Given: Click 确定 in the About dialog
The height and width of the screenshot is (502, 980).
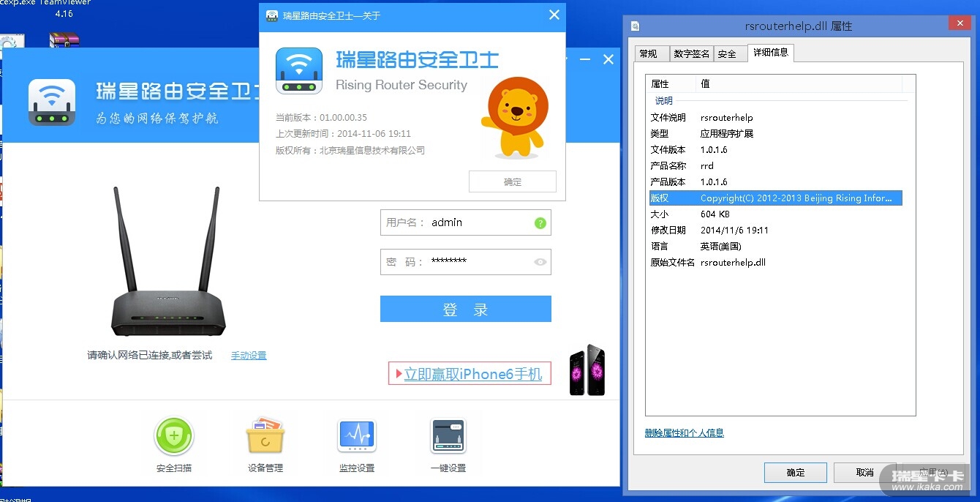Looking at the screenshot, I should point(513,181).
